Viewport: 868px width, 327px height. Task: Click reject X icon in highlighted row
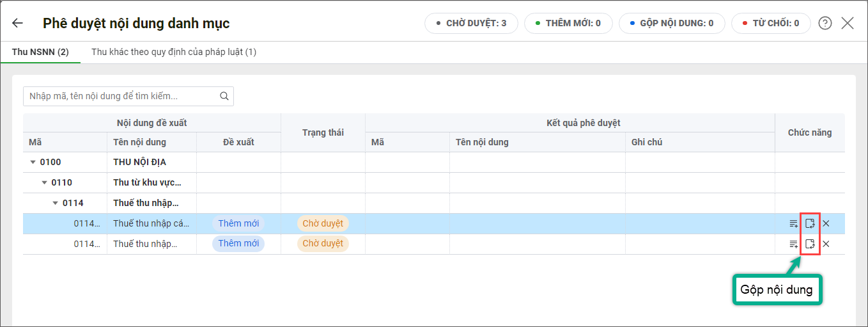[x=826, y=224]
